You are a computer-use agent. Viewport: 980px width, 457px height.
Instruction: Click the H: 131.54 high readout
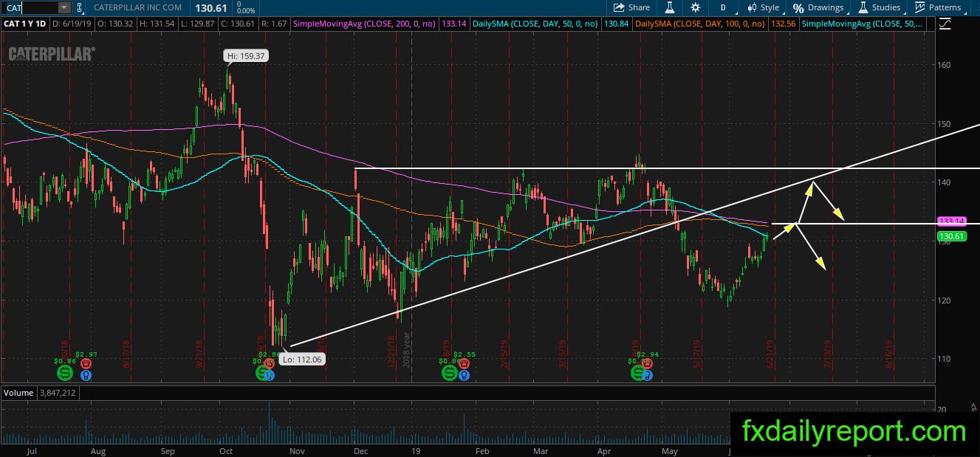159,24
